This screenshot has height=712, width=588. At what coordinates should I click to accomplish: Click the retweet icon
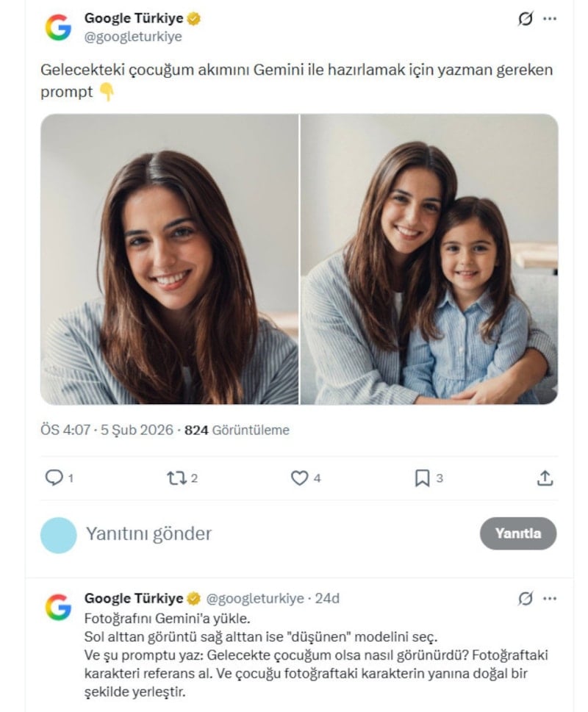[176, 478]
